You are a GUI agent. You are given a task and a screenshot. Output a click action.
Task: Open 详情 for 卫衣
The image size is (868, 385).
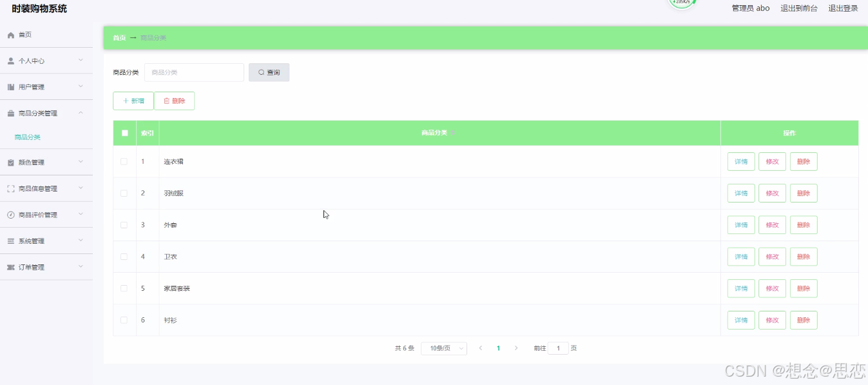pyautogui.click(x=741, y=257)
